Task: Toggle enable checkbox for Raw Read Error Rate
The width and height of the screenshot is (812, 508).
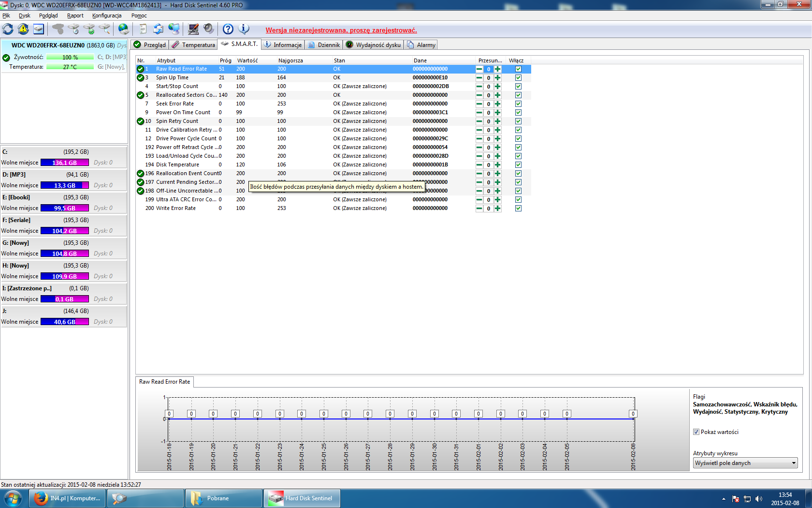Action: tap(518, 69)
